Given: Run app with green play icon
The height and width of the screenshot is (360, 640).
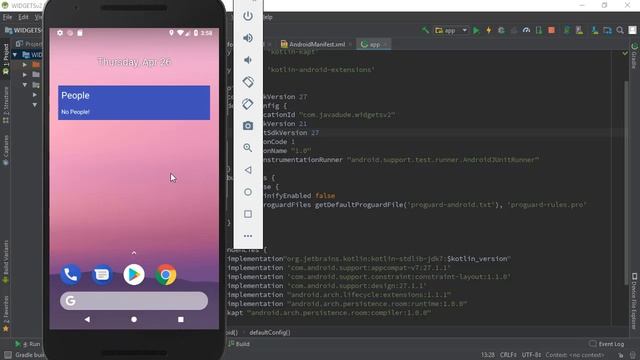Looking at the screenshot, I should point(476,30).
